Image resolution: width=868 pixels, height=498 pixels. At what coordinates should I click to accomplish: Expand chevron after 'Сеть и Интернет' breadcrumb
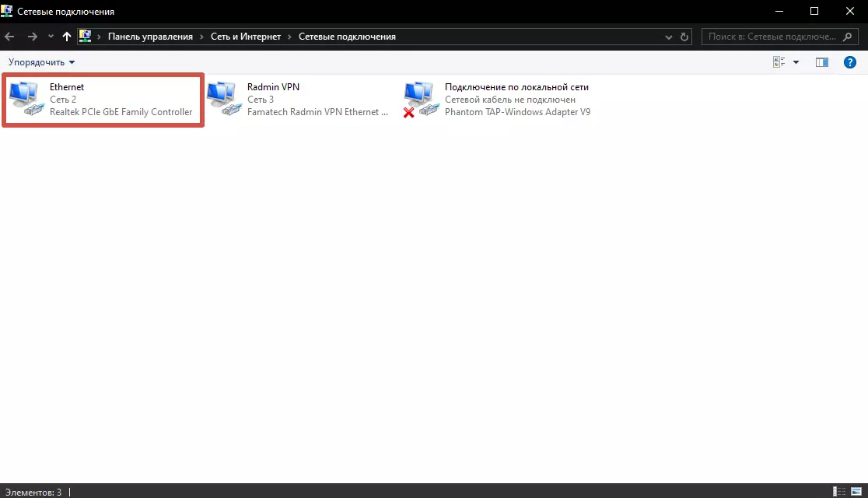pos(289,37)
